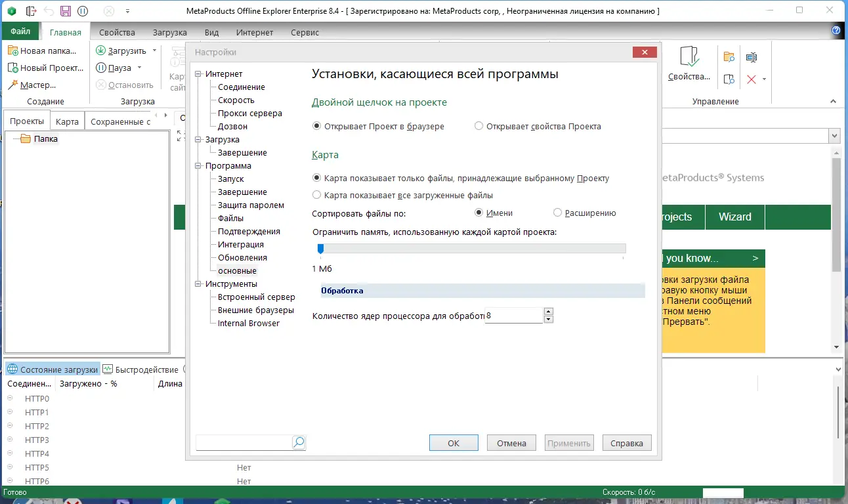
Task: Select Прокси сервера in the settings tree
Action: [250, 114]
